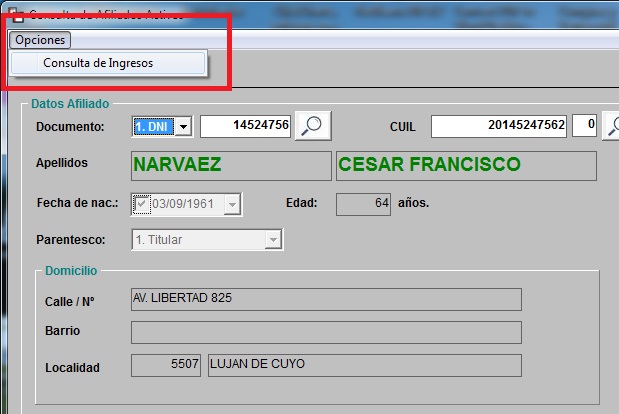The width and height of the screenshot is (619, 414).
Task: Click the empty Barrio field
Action: point(325,332)
